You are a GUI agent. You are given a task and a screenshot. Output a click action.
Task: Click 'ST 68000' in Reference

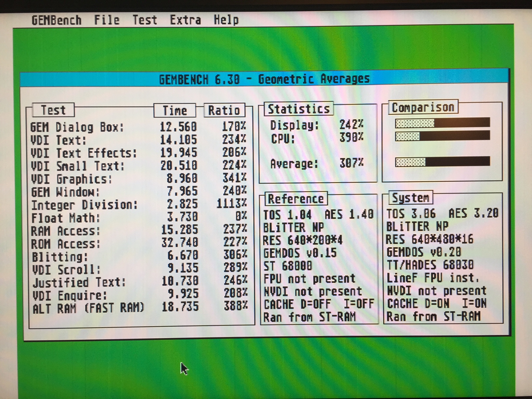click(288, 266)
